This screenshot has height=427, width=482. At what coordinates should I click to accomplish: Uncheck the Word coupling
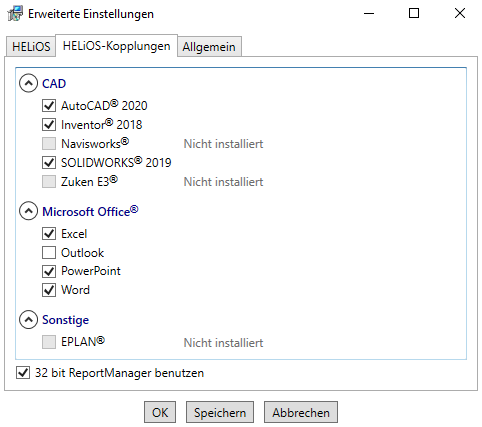[49, 290]
